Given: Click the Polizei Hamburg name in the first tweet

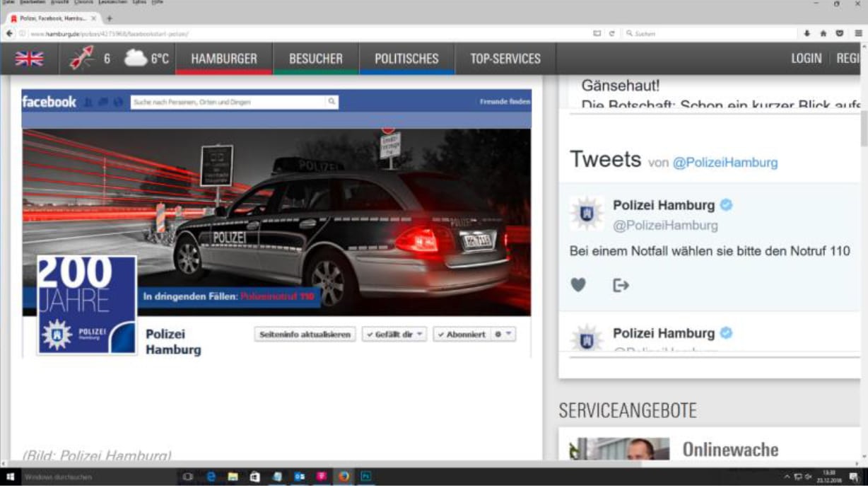Looking at the screenshot, I should tap(664, 205).
